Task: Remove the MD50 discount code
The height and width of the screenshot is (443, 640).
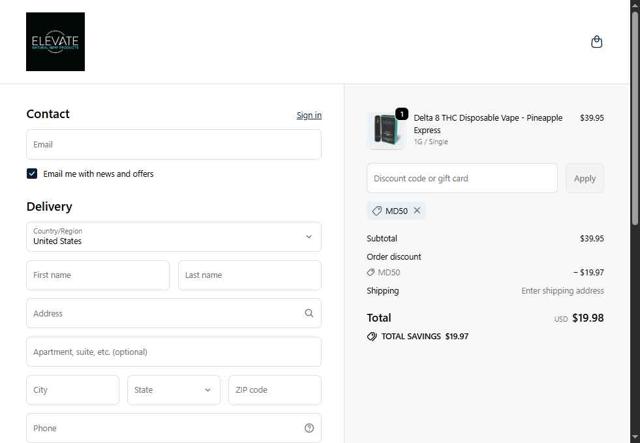Action: (x=417, y=211)
